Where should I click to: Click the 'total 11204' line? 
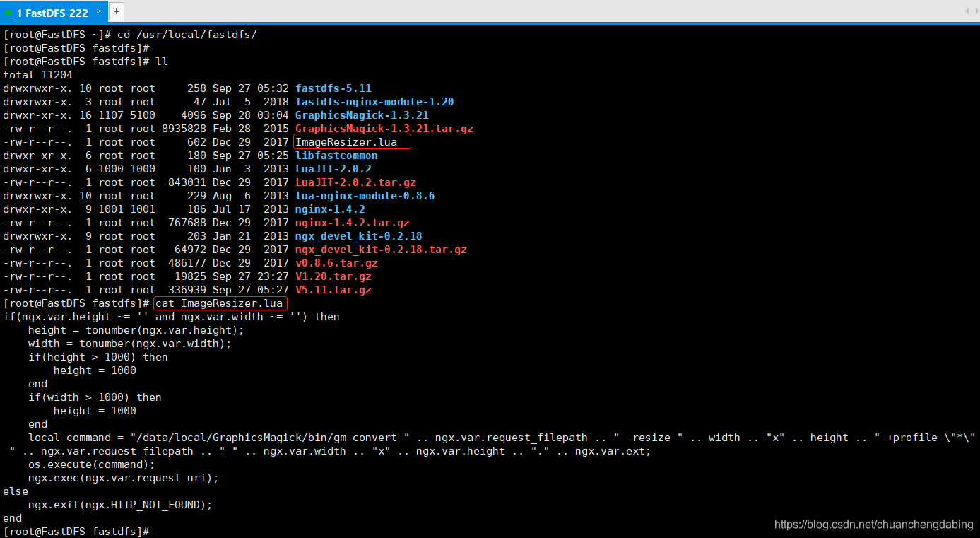37,75
